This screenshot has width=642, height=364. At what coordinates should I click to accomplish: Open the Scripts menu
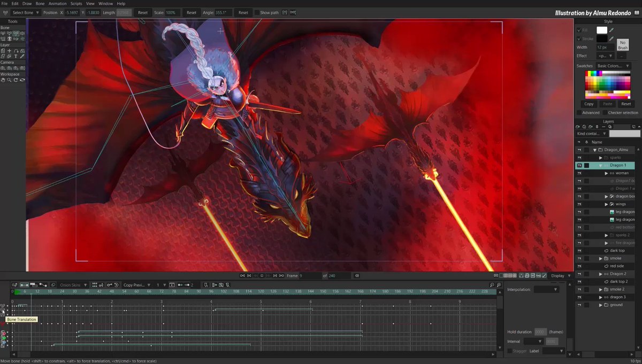[x=77, y=3]
